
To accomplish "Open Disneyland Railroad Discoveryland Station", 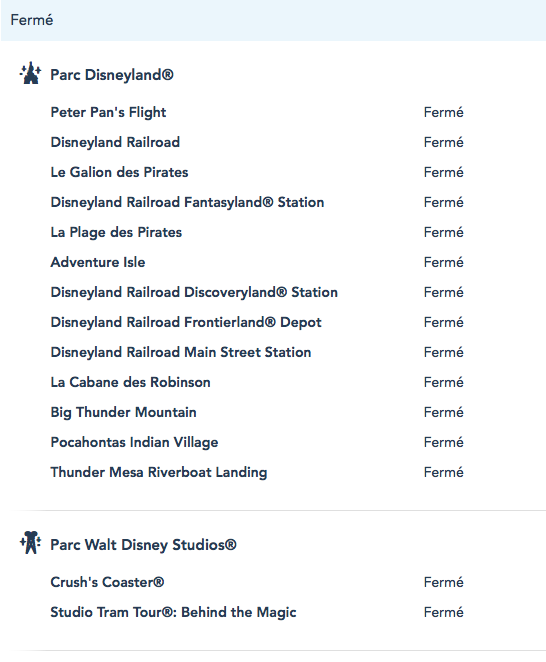I will tap(194, 293).
